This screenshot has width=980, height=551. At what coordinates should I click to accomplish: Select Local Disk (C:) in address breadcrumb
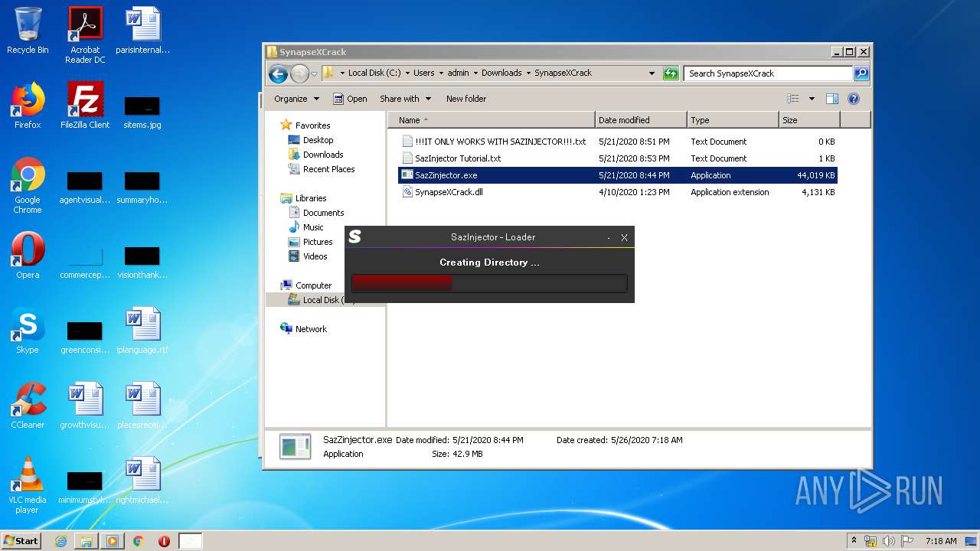point(374,73)
